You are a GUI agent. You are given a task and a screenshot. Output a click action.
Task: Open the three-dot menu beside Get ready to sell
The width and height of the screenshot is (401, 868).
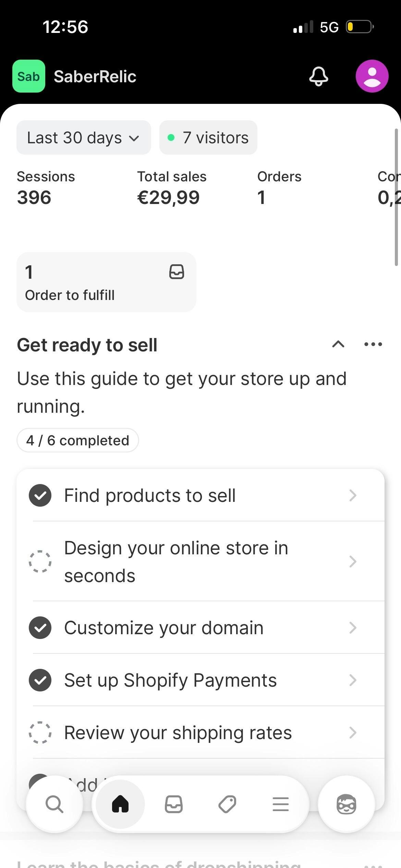coord(373,344)
